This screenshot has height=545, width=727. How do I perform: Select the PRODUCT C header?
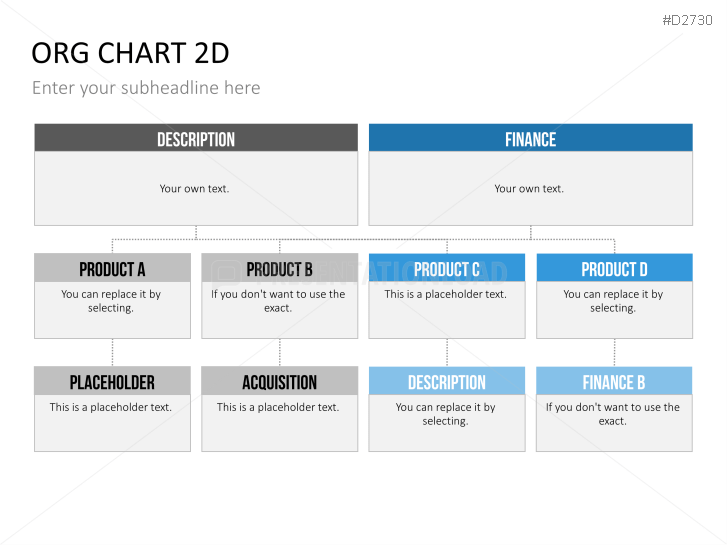[x=447, y=268]
